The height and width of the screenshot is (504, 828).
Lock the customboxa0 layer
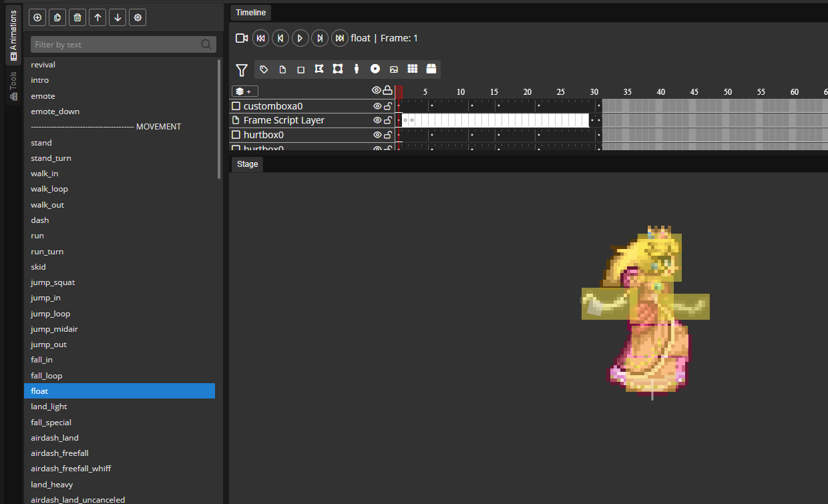pyautogui.click(x=387, y=106)
